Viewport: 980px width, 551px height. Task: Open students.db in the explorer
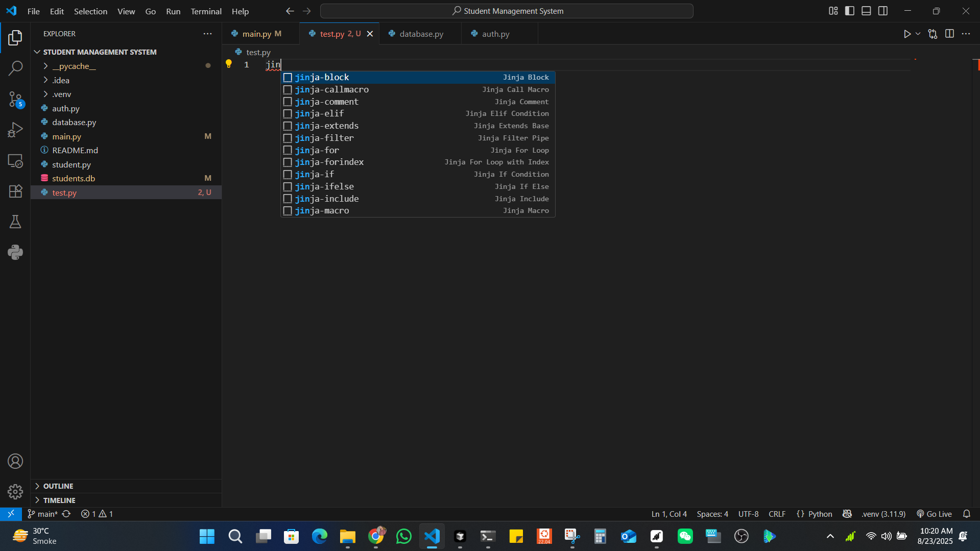[74, 178]
